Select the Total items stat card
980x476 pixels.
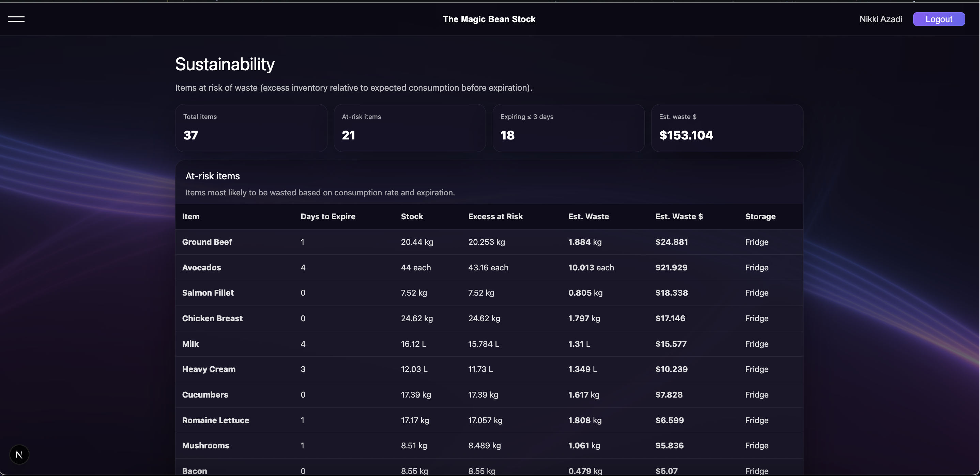251,128
